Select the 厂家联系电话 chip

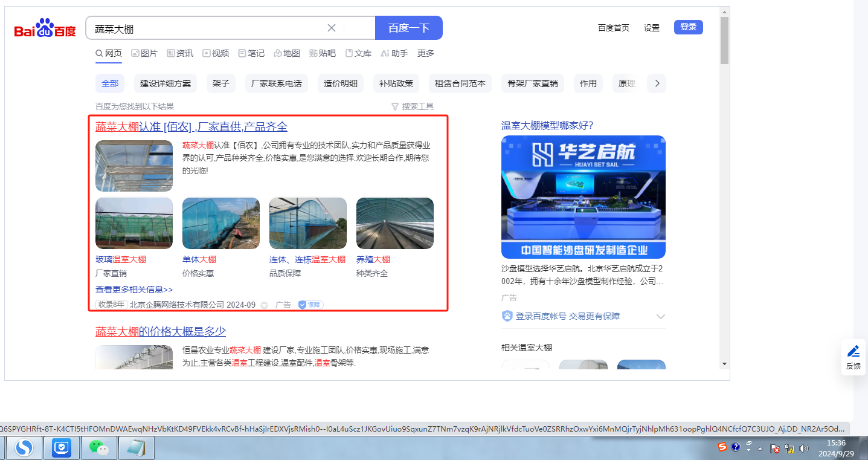pyautogui.click(x=277, y=83)
